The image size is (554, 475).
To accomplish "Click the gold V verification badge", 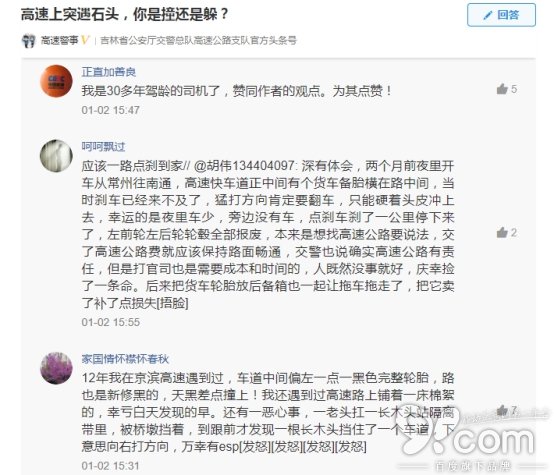I will pos(85,40).
